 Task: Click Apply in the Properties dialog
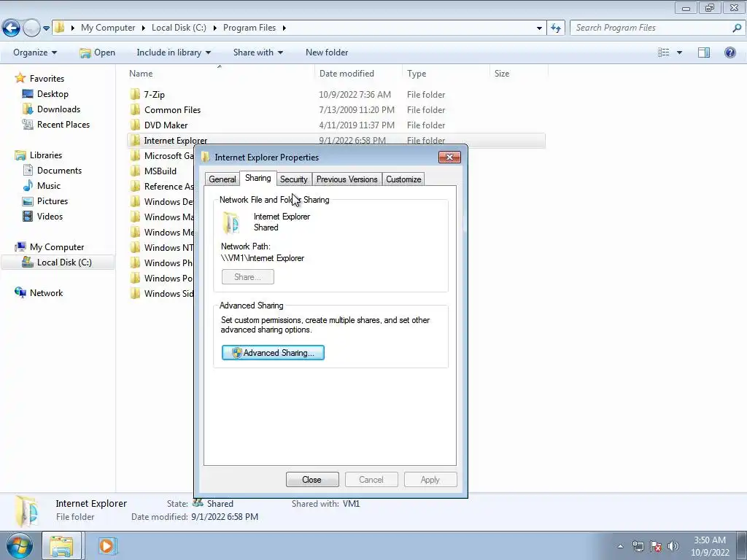430,480
